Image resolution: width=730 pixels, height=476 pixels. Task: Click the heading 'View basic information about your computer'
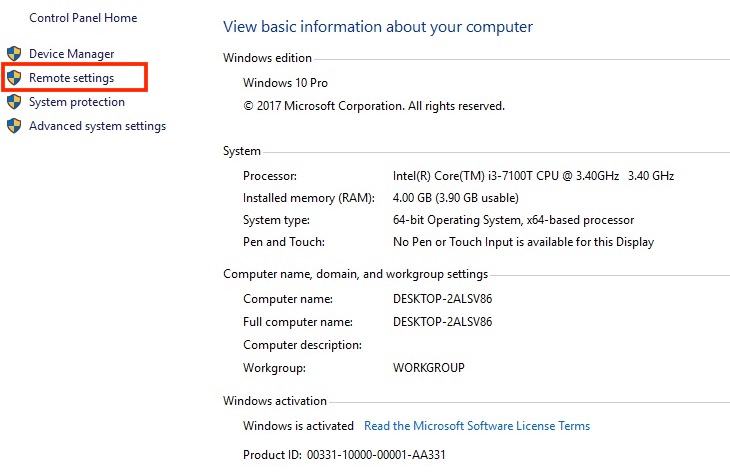pyautogui.click(x=378, y=27)
